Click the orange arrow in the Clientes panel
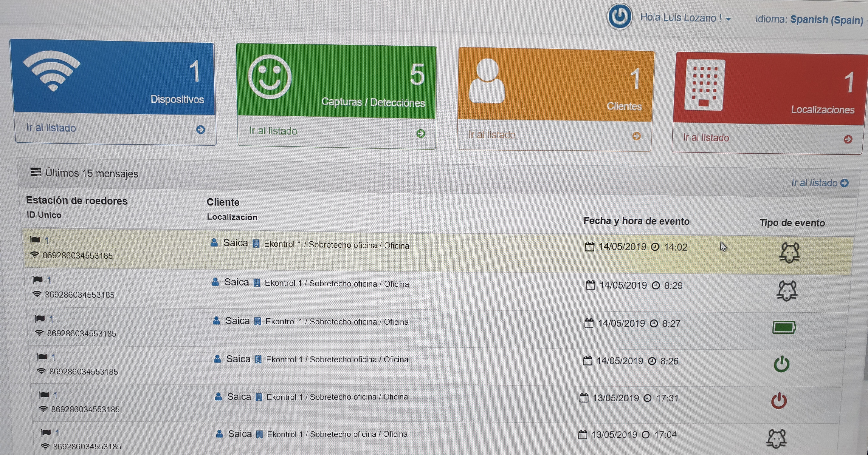Screen dimensions: 868x455 click(x=636, y=136)
